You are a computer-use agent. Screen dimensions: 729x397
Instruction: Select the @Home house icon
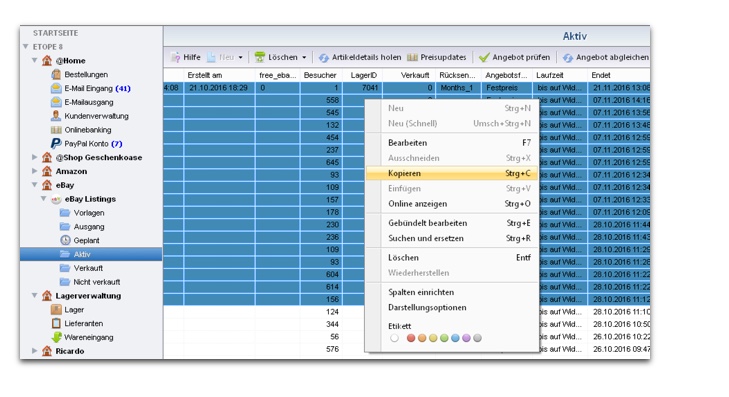pyautogui.click(x=47, y=60)
